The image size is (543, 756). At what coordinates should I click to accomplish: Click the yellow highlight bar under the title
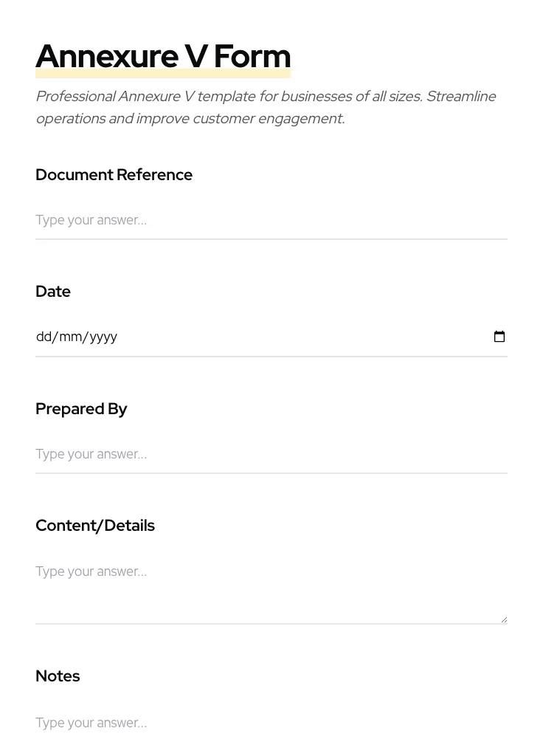(x=163, y=74)
